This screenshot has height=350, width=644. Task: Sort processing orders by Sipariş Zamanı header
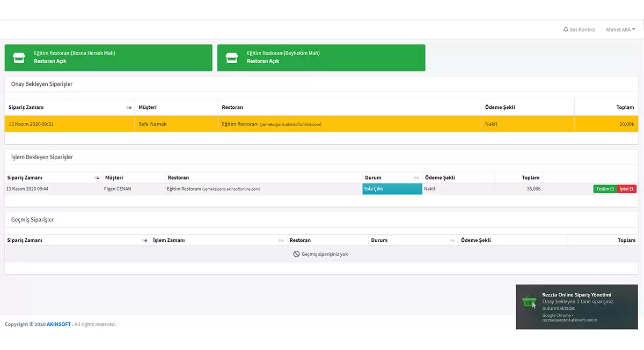(x=25, y=178)
